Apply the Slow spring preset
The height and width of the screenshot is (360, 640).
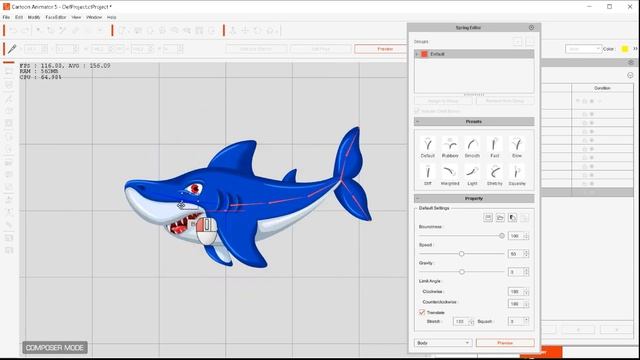pos(517,147)
